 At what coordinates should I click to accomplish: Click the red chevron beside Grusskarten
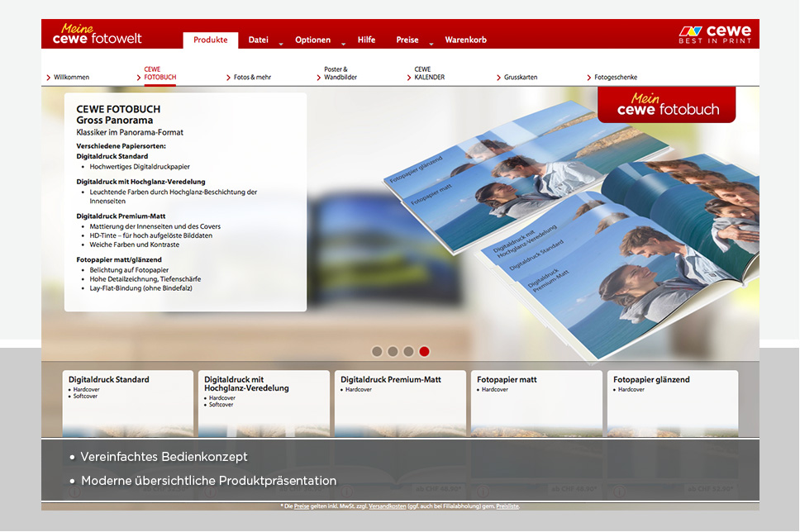click(499, 78)
